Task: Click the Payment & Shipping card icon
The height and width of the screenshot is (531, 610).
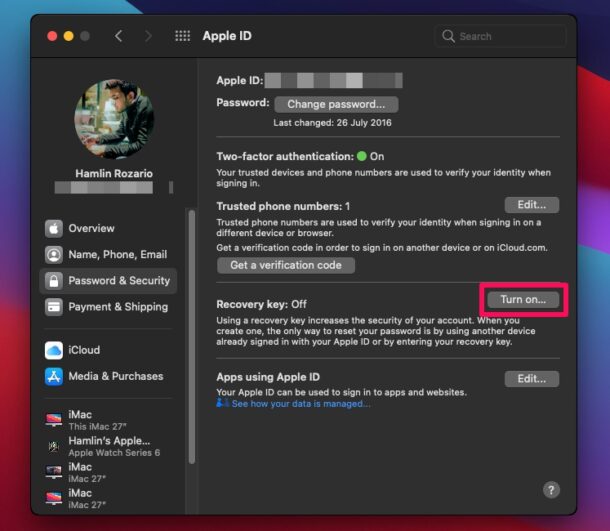Action: click(54, 307)
